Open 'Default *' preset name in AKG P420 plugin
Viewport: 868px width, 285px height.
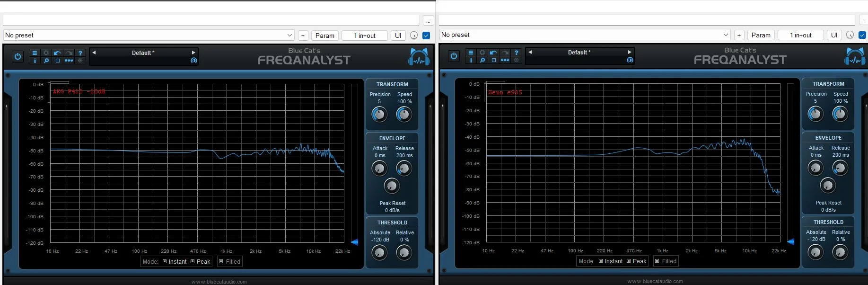[x=143, y=53]
